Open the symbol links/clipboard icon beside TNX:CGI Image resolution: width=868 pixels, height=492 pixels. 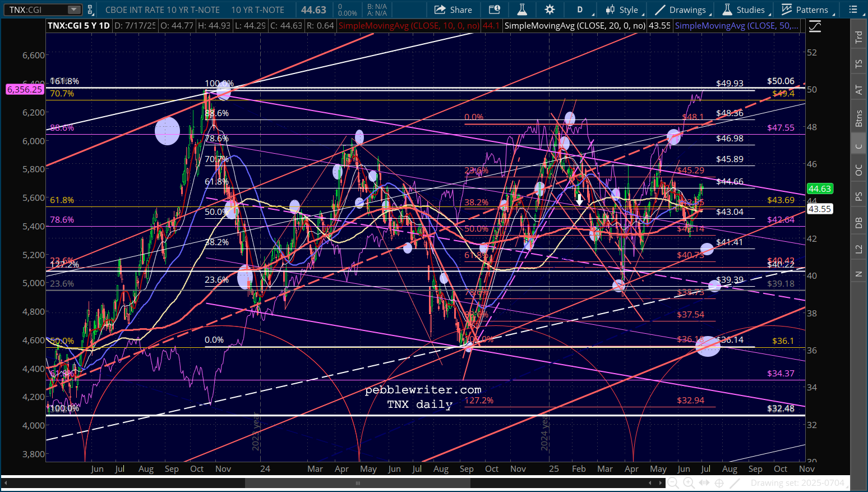coord(90,10)
